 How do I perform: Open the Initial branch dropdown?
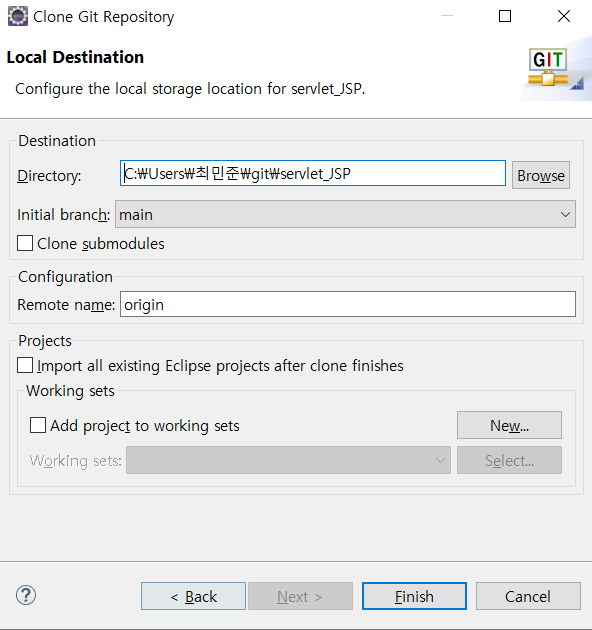tap(345, 214)
